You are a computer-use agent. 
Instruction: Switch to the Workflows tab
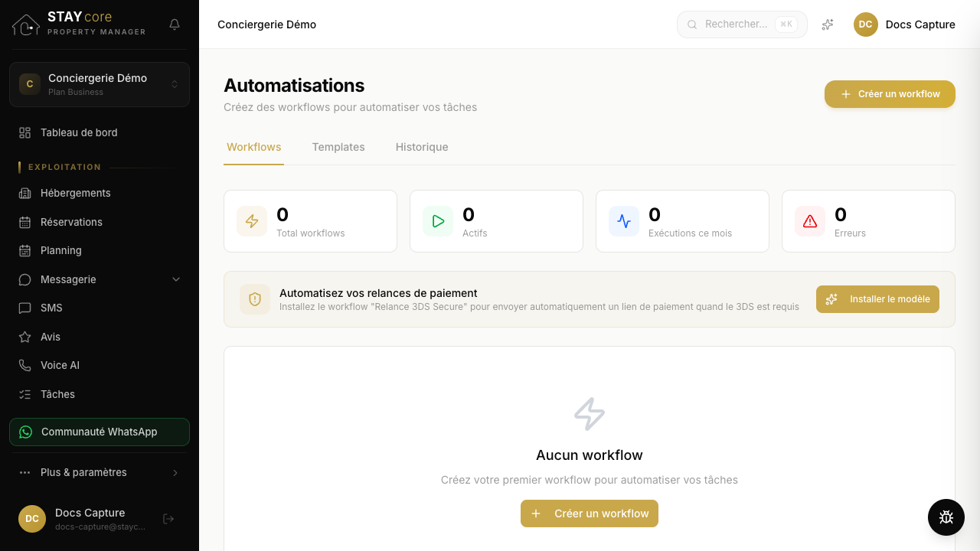coord(254,147)
